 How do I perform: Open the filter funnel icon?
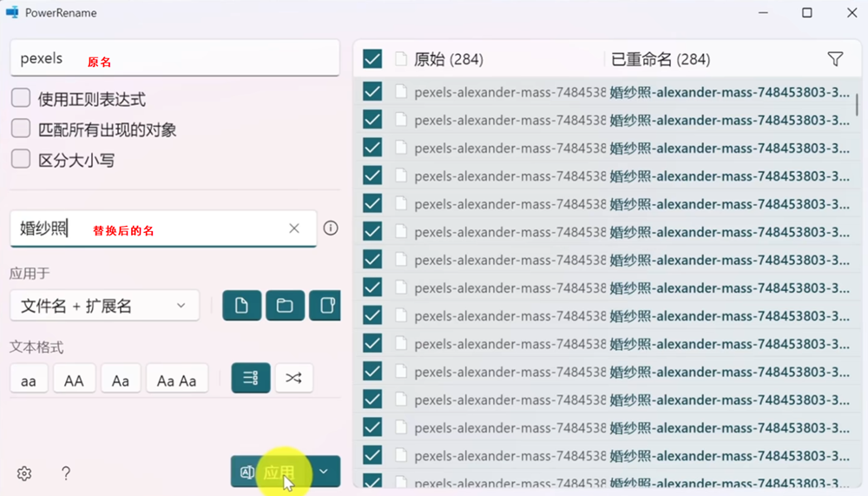[x=835, y=59]
